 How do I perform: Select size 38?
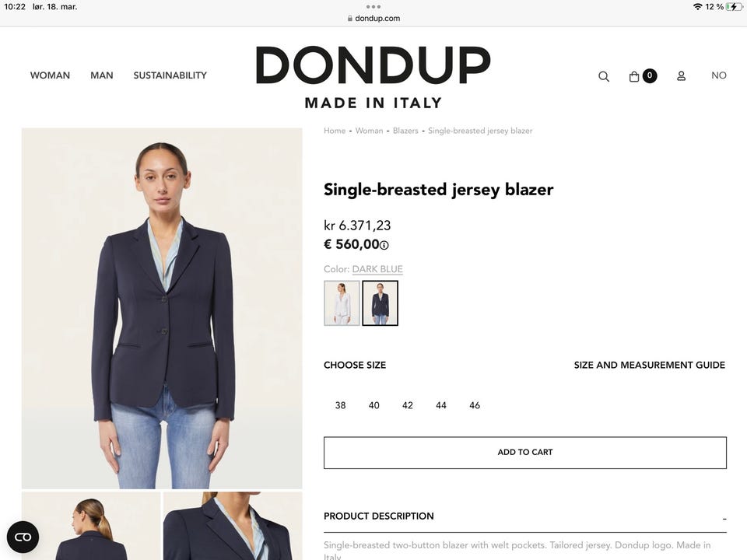click(340, 405)
